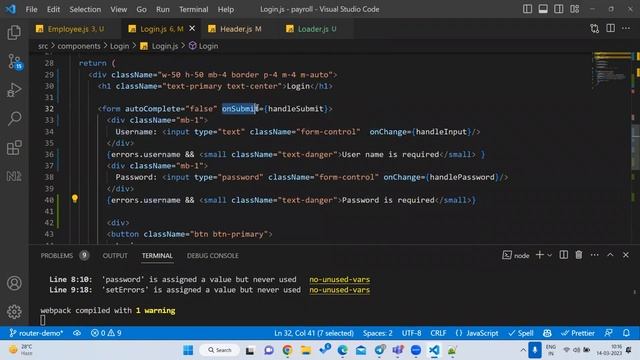This screenshot has height=360, width=640.
Task: Click the router-demo* branch in status bar
Action: (36, 333)
